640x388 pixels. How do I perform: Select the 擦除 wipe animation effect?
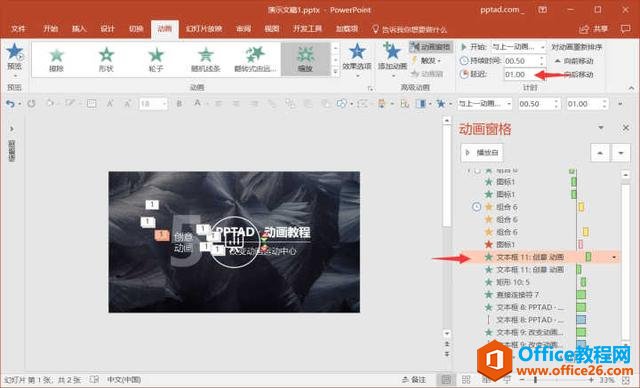pos(56,60)
